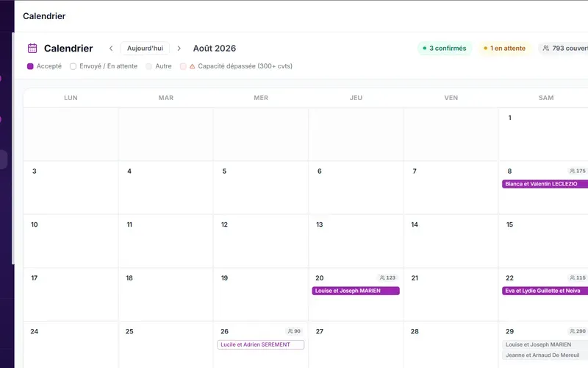Select day 10 cell

pyautogui.click(x=71, y=241)
